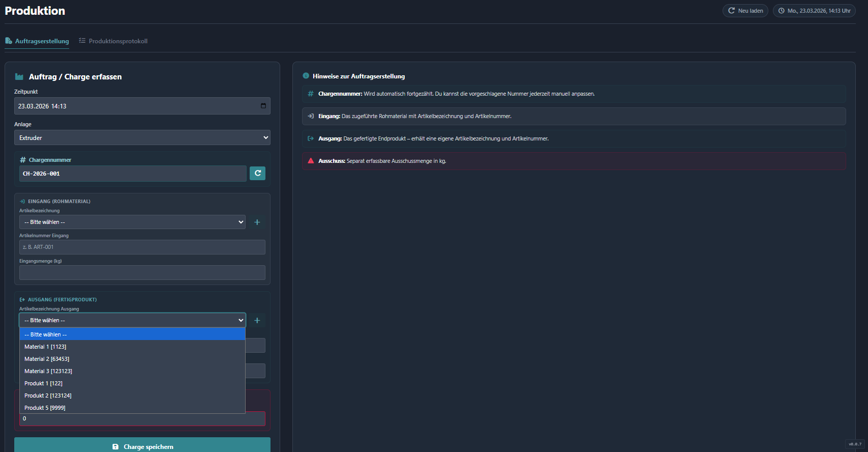This screenshot has height=452, width=868.
Task: Expand the Eingang Artikelbezeichnung dropdown
Action: click(132, 222)
